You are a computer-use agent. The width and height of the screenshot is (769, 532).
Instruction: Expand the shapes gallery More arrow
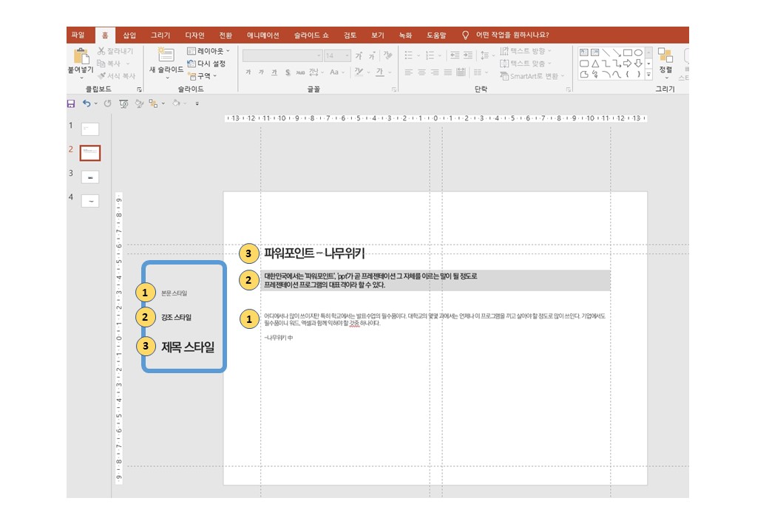click(x=648, y=75)
